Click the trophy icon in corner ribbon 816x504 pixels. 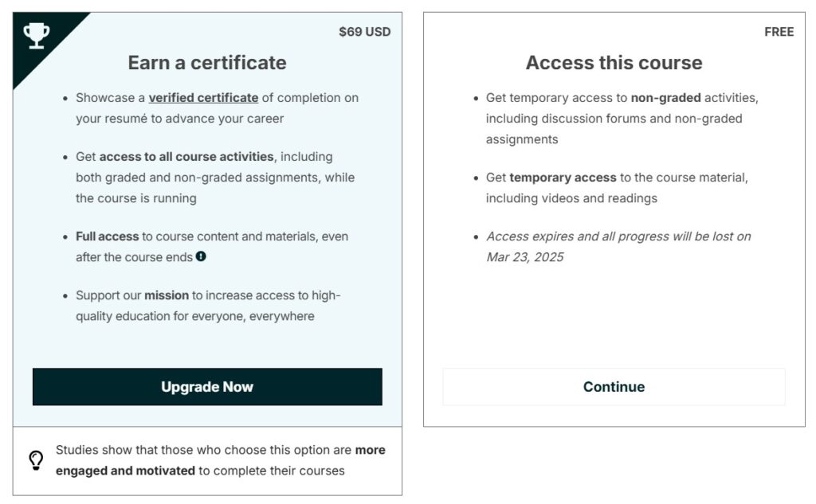37,35
